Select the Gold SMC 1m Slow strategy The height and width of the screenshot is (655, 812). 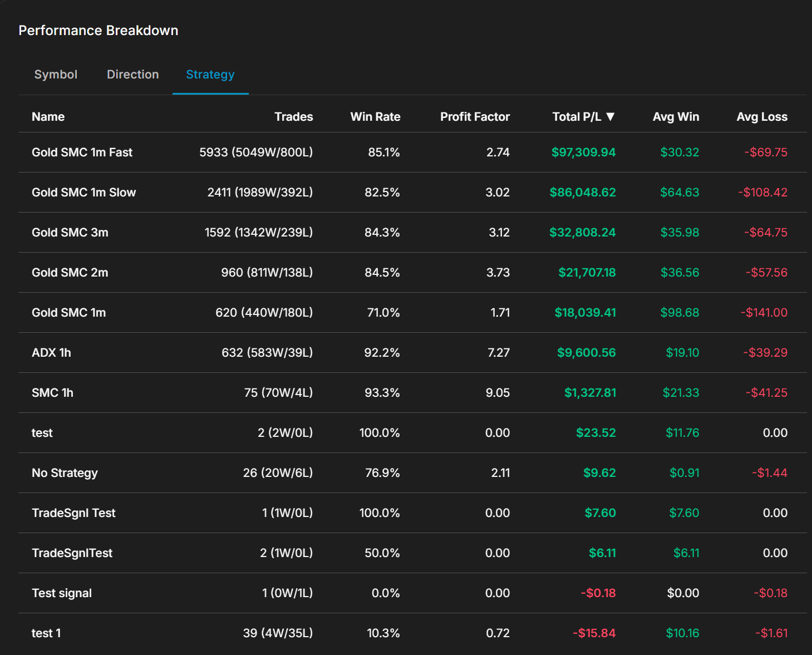coord(83,192)
